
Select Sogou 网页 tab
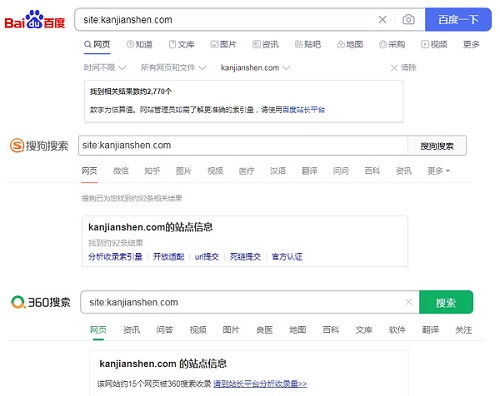tap(89, 171)
